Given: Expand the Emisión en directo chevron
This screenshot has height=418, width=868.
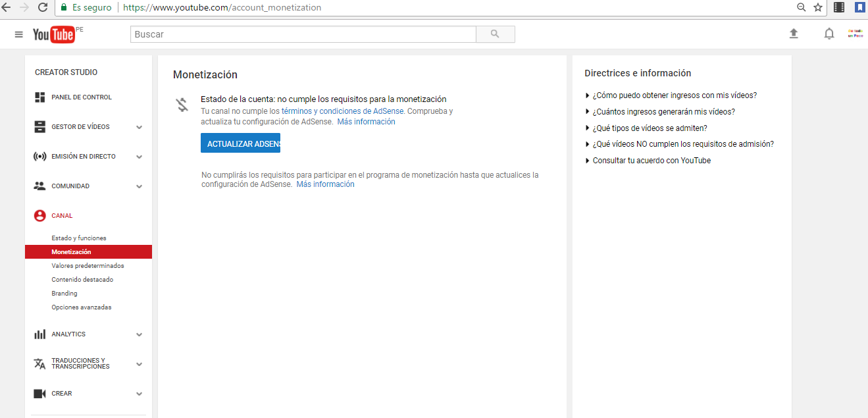Looking at the screenshot, I should pyautogui.click(x=139, y=157).
